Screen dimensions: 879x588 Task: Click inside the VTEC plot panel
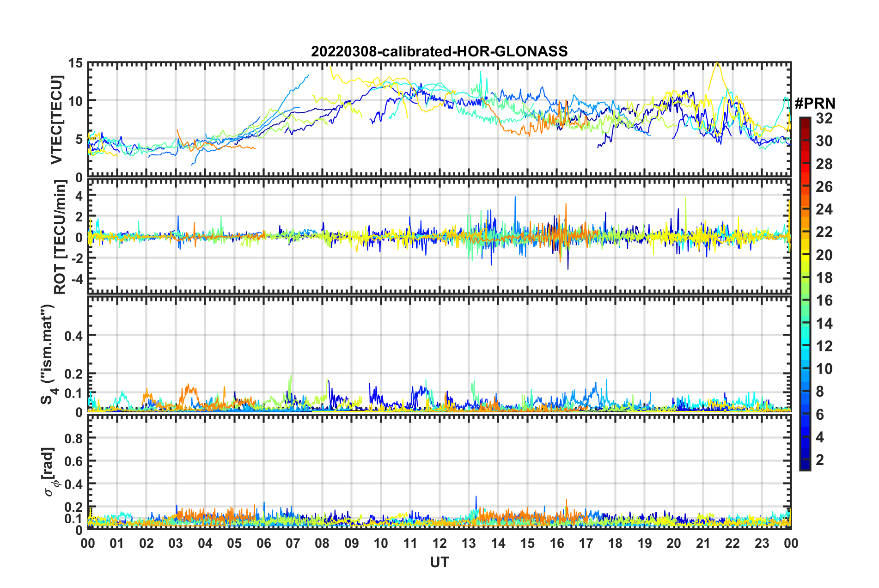[439, 120]
